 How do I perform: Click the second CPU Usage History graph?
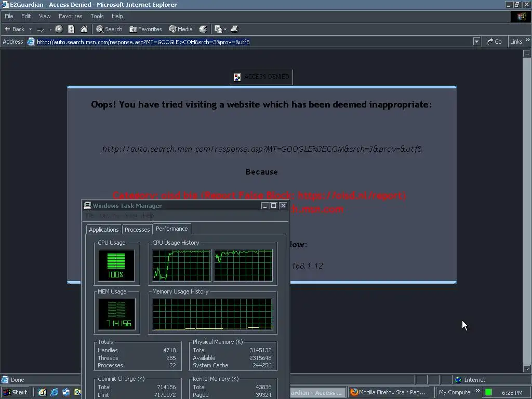coord(243,265)
